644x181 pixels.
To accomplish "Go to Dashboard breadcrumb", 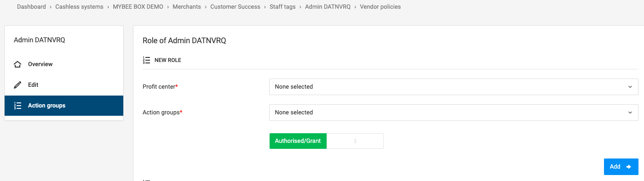I will click(31, 7).
